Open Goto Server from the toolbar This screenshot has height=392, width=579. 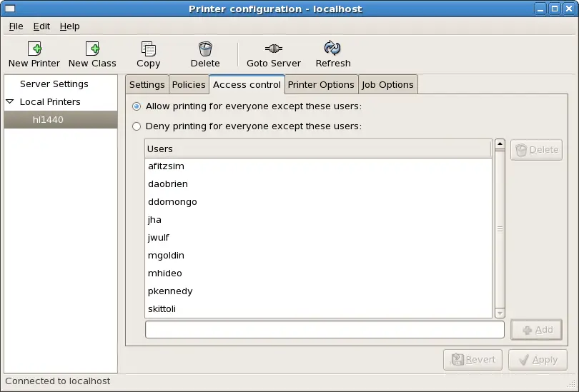pyautogui.click(x=274, y=49)
